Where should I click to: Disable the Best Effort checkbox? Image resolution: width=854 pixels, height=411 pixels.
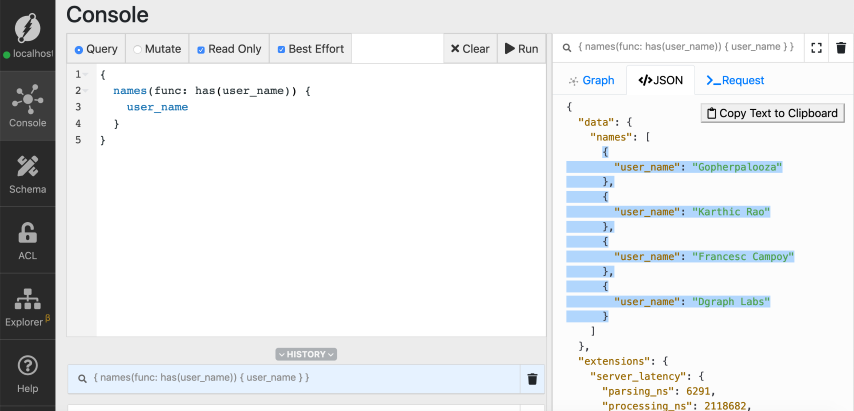[x=281, y=49]
